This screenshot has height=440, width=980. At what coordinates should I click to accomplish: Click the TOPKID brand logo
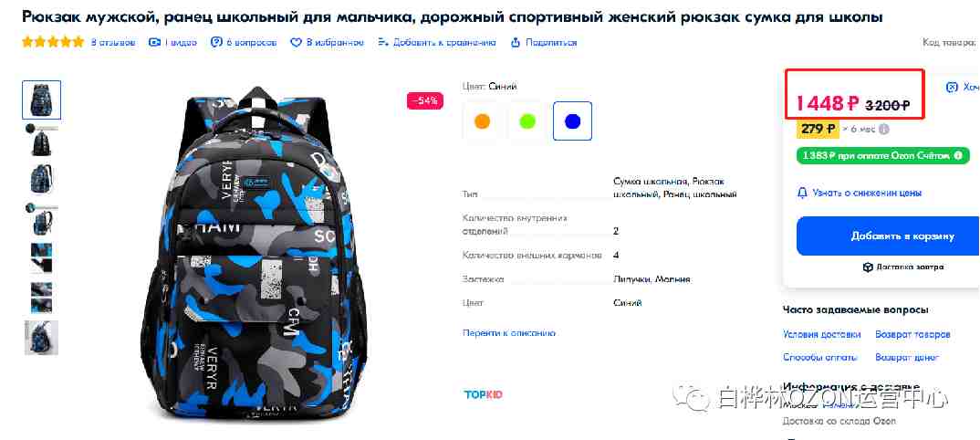pos(483,395)
